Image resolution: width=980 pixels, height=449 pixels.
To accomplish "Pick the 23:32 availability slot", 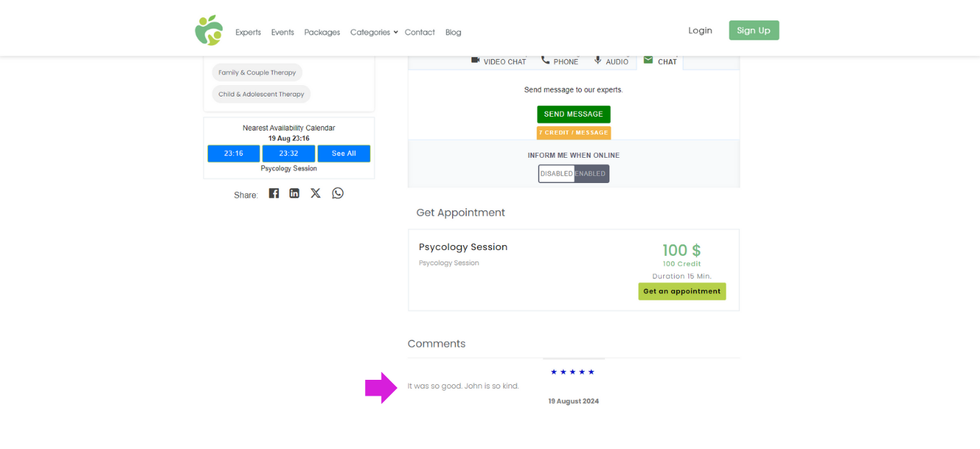I will pyautogui.click(x=289, y=154).
